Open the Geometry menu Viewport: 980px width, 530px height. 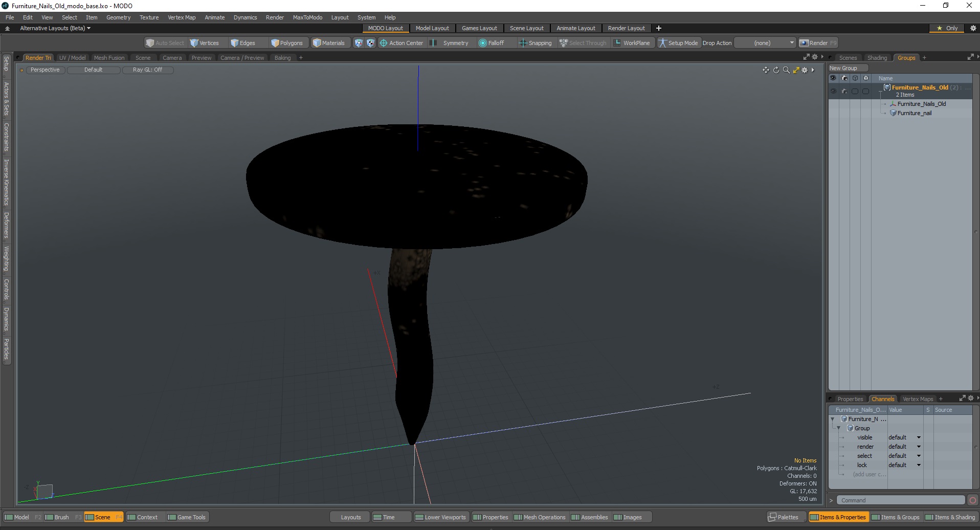(x=118, y=17)
